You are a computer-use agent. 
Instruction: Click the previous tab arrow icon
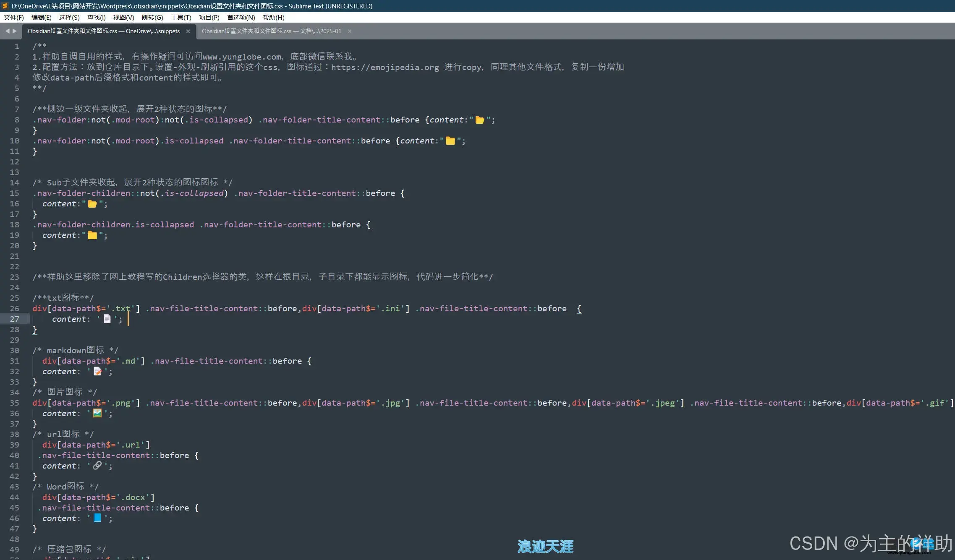click(7, 31)
